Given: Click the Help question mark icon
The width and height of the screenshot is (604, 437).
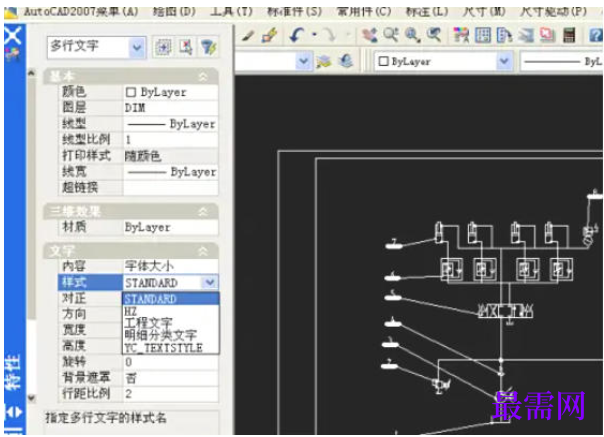Looking at the screenshot, I should 596,36.
